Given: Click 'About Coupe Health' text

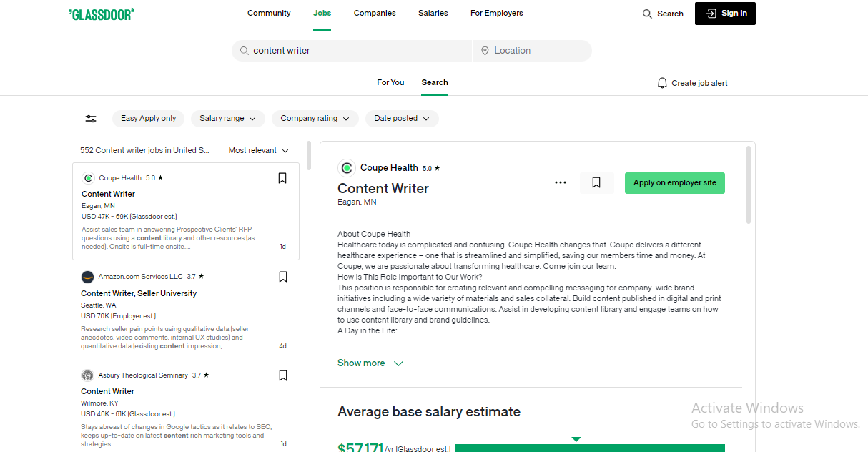Looking at the screenshot, I should click(374, 234).
